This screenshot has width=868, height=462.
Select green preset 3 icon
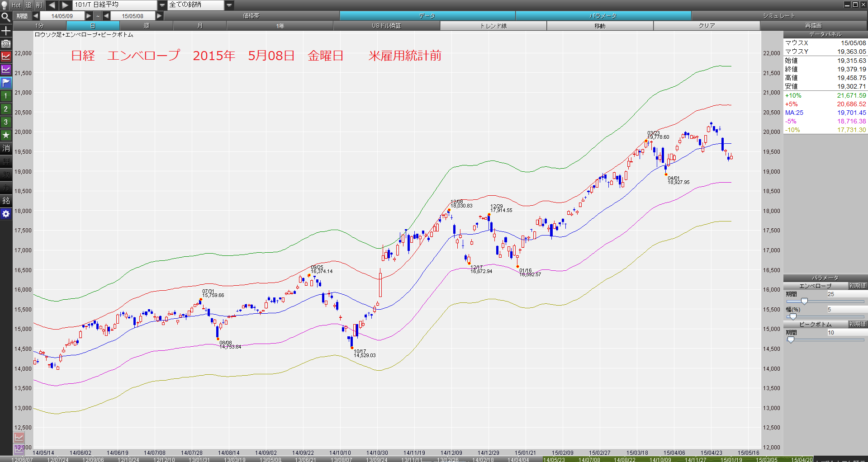click(x=6, y=122)
